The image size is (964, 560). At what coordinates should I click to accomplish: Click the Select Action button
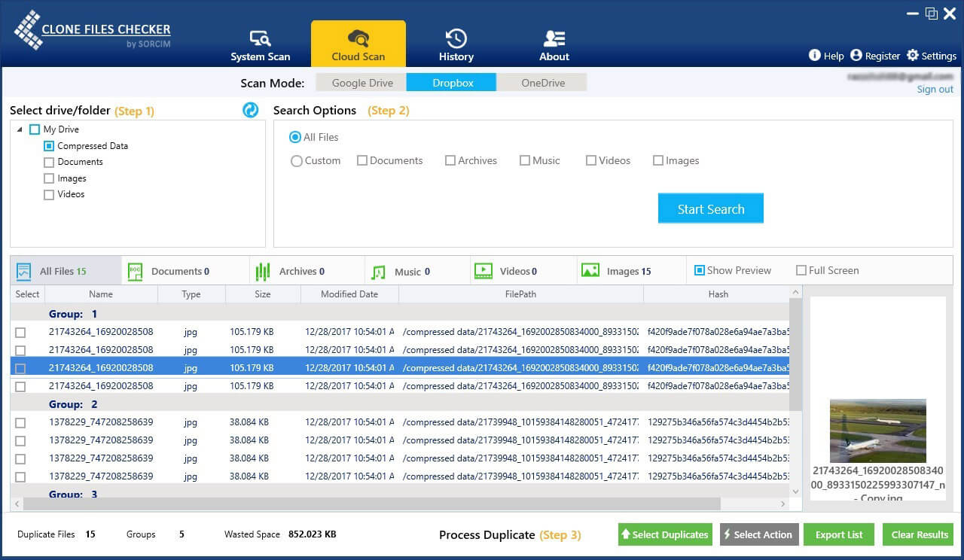[x=759, y=534]
